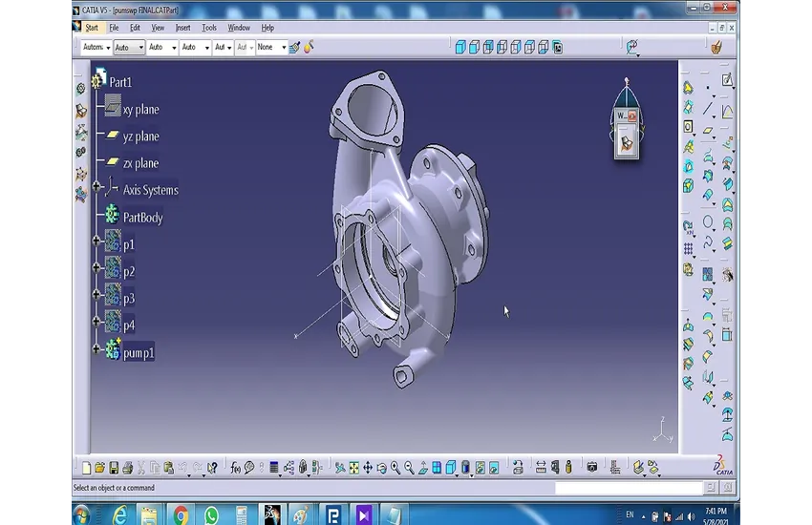Viewport: 812px width, 525px height.
Task: Activate the Pan view tool
Action: point(368,468)
